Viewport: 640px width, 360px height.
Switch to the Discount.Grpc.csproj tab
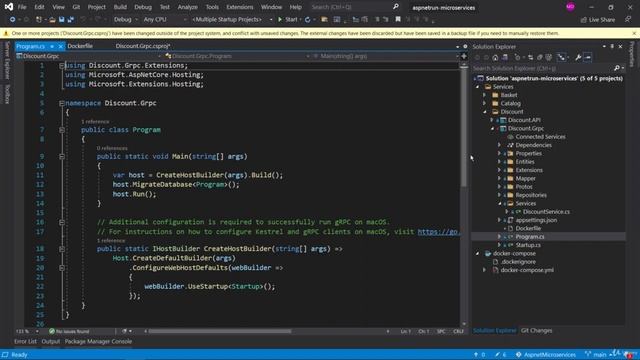[143, 46]
